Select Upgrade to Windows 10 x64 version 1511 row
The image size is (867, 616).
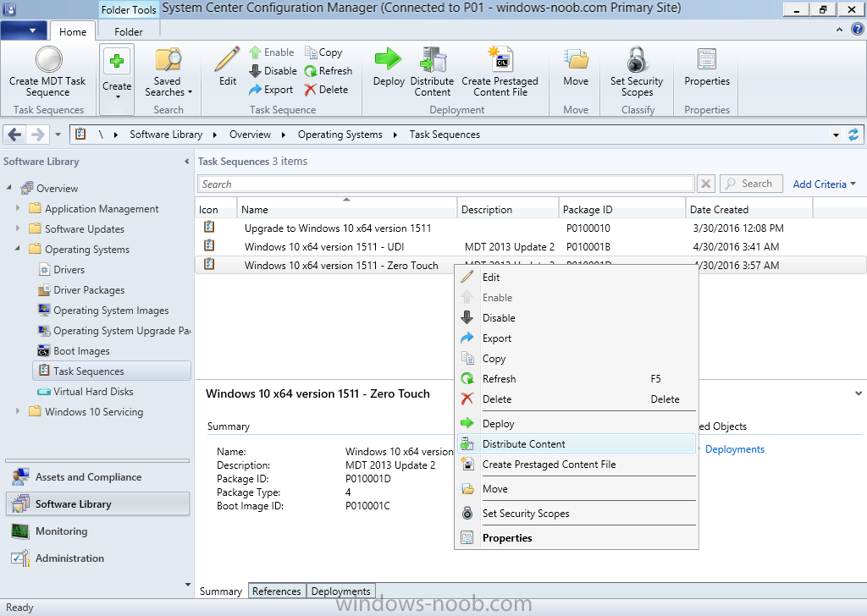(530, 228)
